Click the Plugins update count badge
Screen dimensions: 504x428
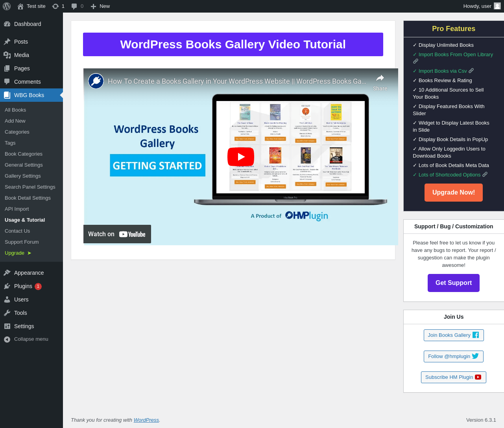(x=38, y=286)
